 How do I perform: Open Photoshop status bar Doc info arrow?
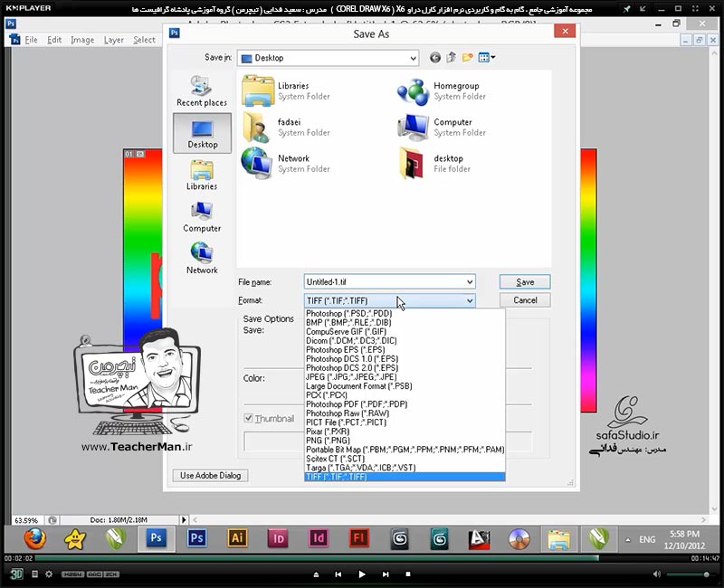tap(184, 519)
